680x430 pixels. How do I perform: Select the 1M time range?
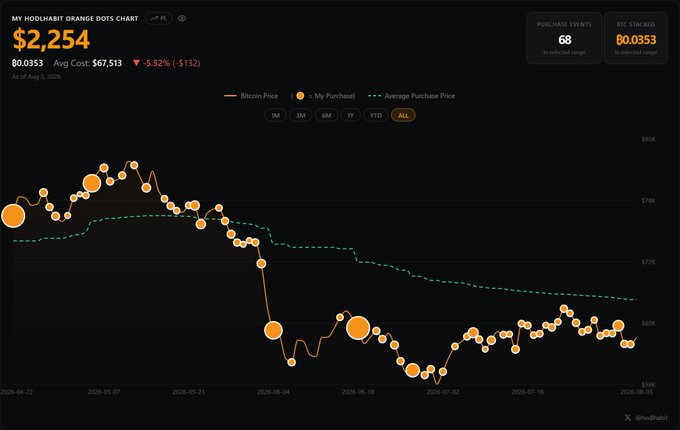click(275, 115)
